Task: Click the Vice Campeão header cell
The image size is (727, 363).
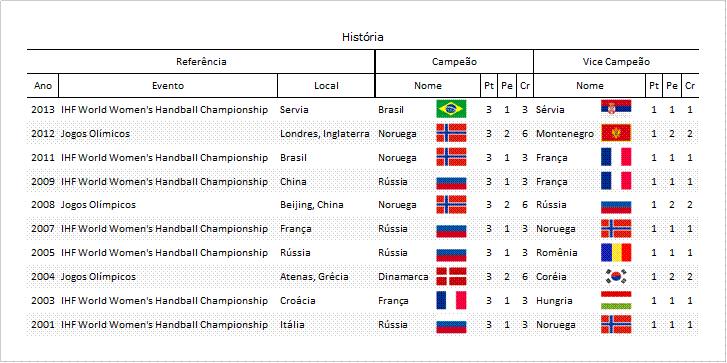Action: [616, 62]
